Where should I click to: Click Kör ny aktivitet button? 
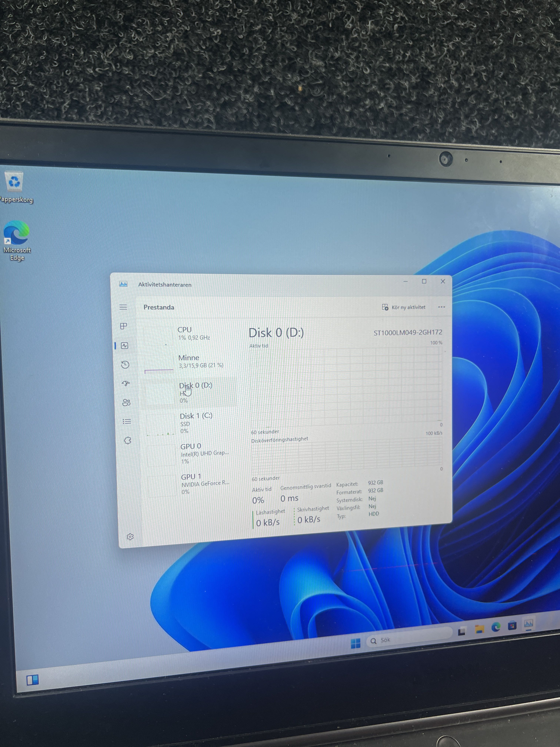[x=404, y=307]
